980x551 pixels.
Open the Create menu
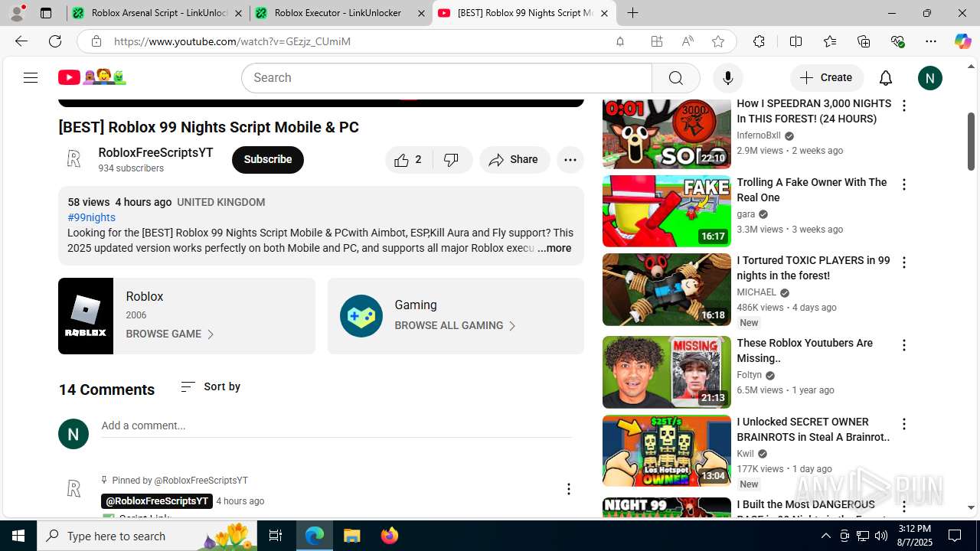click(x=826, y=78)
